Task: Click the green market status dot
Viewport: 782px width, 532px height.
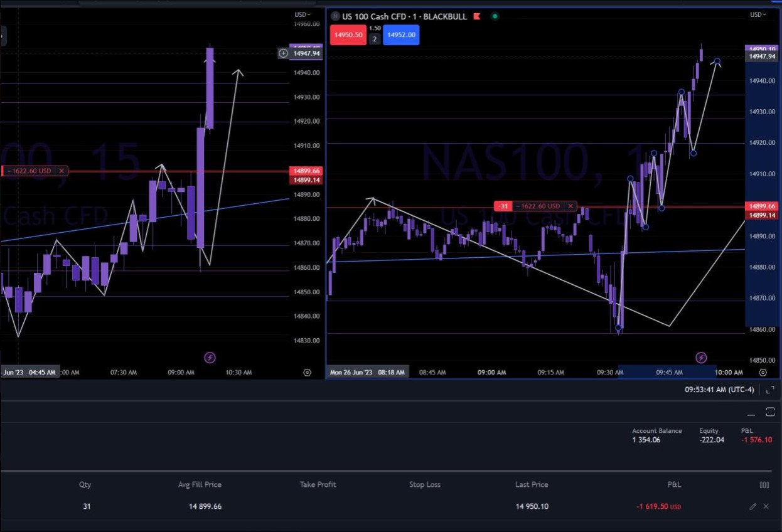Action: click(x=495, y=16)
